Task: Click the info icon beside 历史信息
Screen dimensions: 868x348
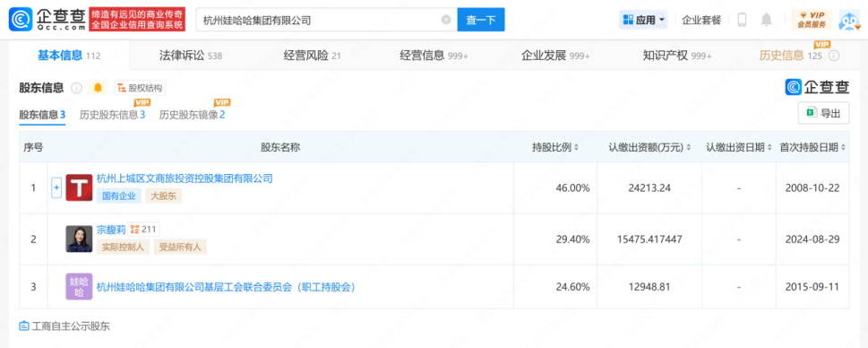Action: pyautogui.click(x=834, y=56)
